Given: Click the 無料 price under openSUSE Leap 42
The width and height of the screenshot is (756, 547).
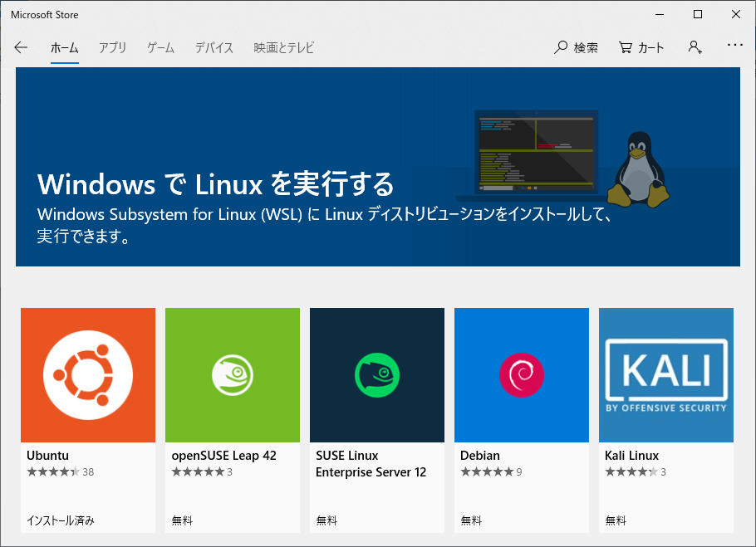Looking at the screenshot, I should tap(182, 520).
